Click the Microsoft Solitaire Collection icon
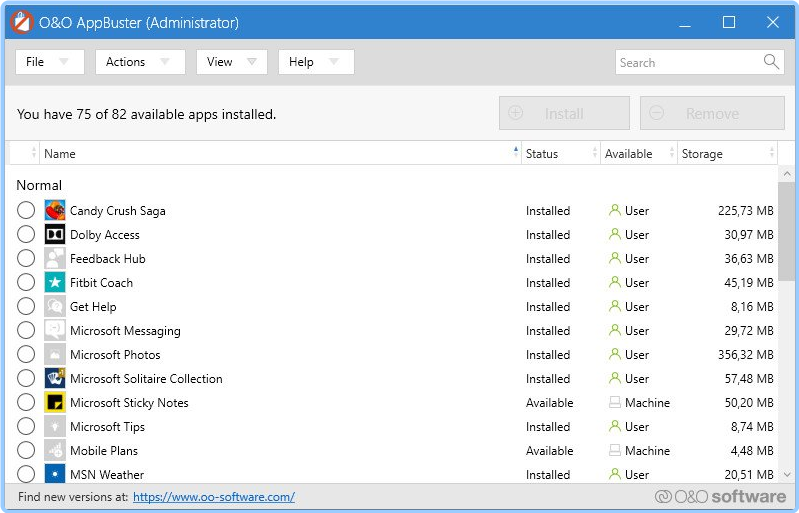The image size is (799, 513). point(55,379)
